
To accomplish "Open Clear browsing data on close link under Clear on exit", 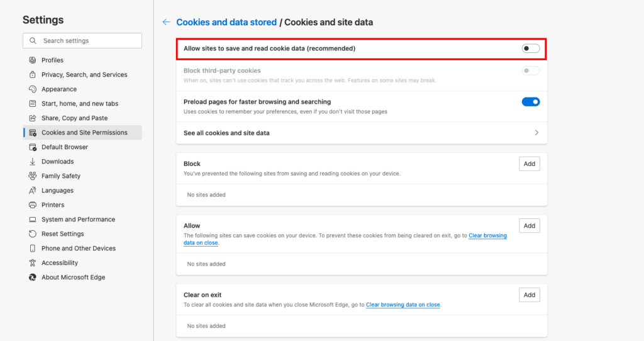I will [x=403, y=305].
